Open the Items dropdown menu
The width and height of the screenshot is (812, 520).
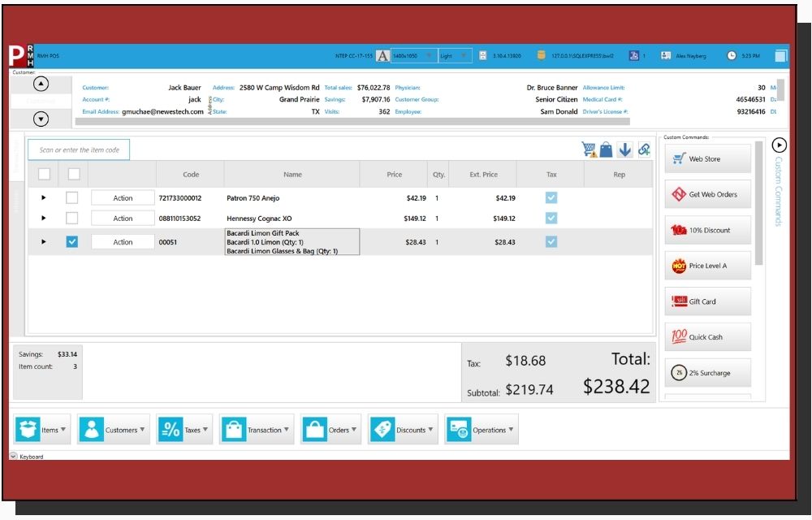pyautogui.click(x=42, y=429)
